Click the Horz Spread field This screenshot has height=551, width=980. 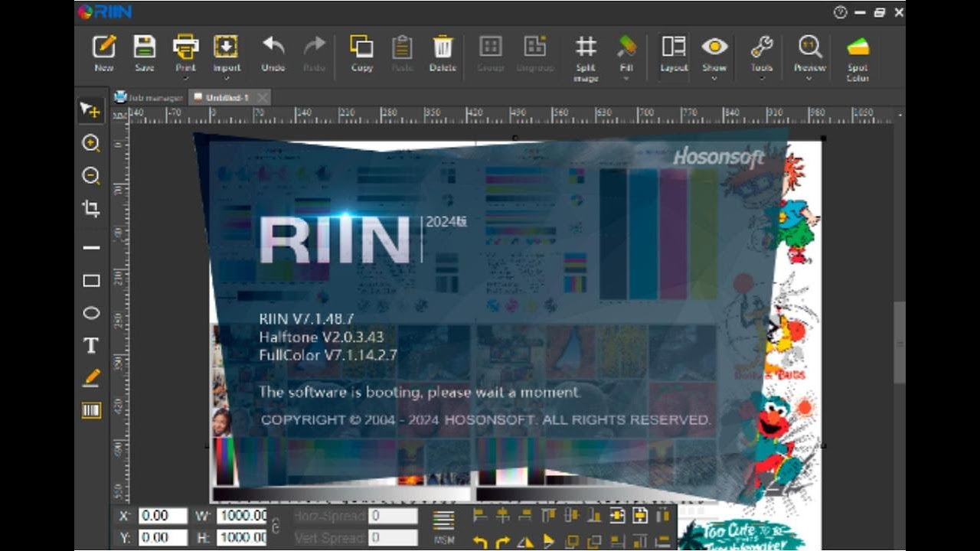tap(393, 516)
